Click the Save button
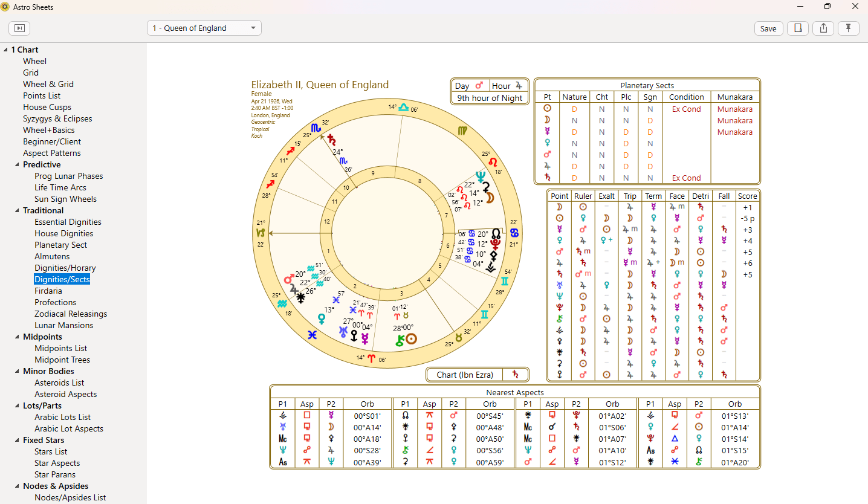 (768, 28)
